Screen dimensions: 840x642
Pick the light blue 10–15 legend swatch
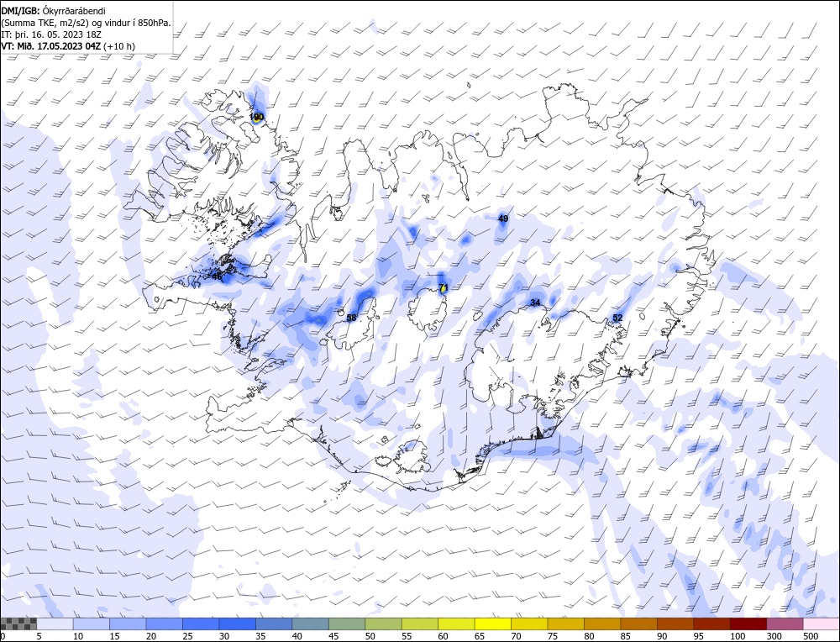coord(92,624)
